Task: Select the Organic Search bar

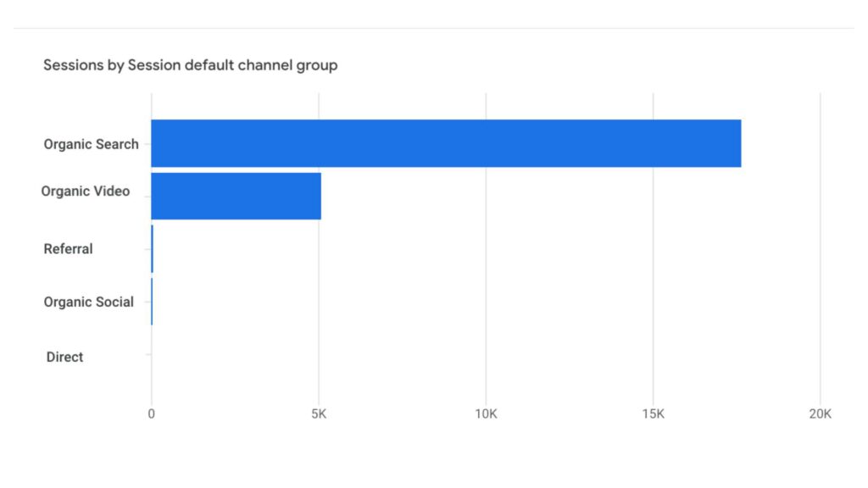Action: click(x=446, y=143)
